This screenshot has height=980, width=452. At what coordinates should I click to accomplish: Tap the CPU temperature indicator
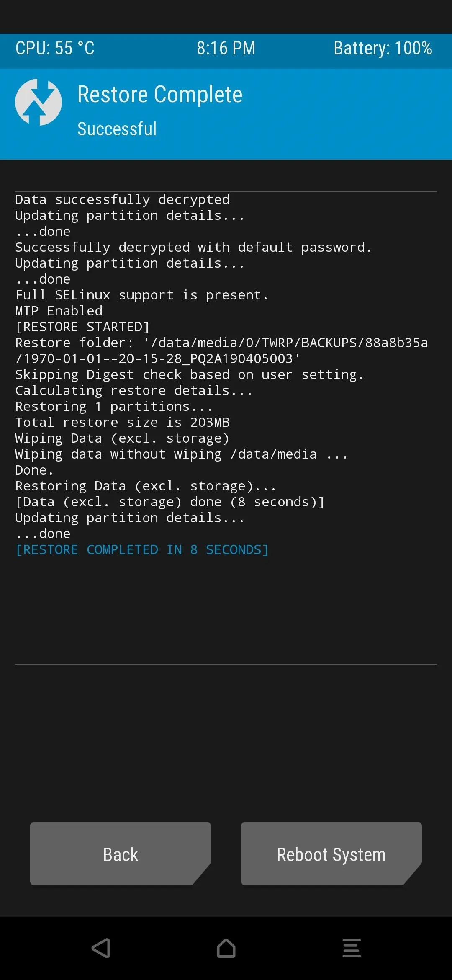(55, 48)
